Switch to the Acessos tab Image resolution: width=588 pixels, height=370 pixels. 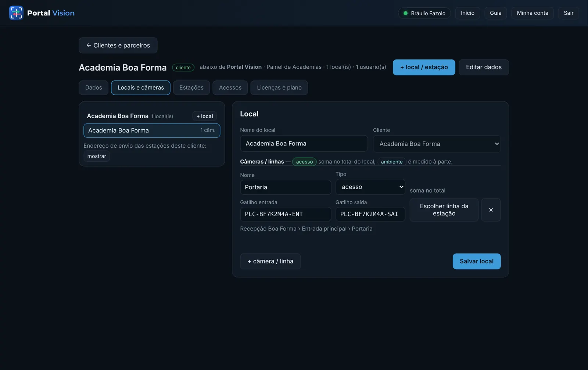230,87
